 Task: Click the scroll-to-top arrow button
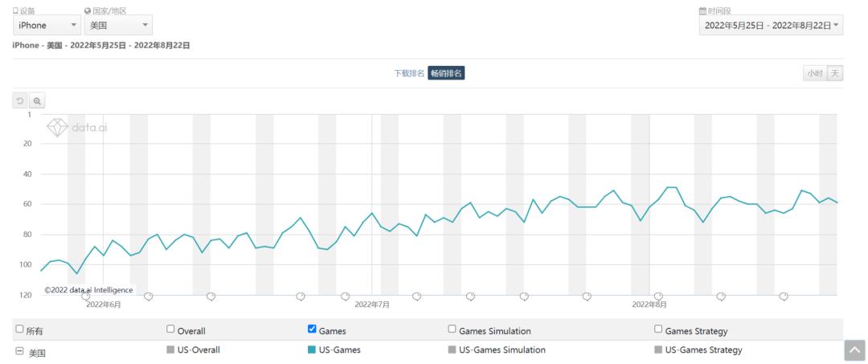coord(855,350)
